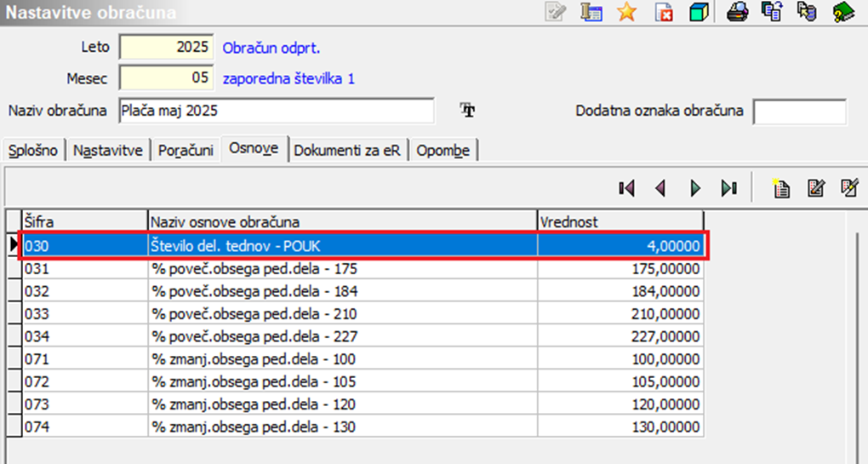This screenshot has width=868, height=464.
Task: Click the % poveč.obsega ped.dela - 175 cell
Action: [343, 269]
